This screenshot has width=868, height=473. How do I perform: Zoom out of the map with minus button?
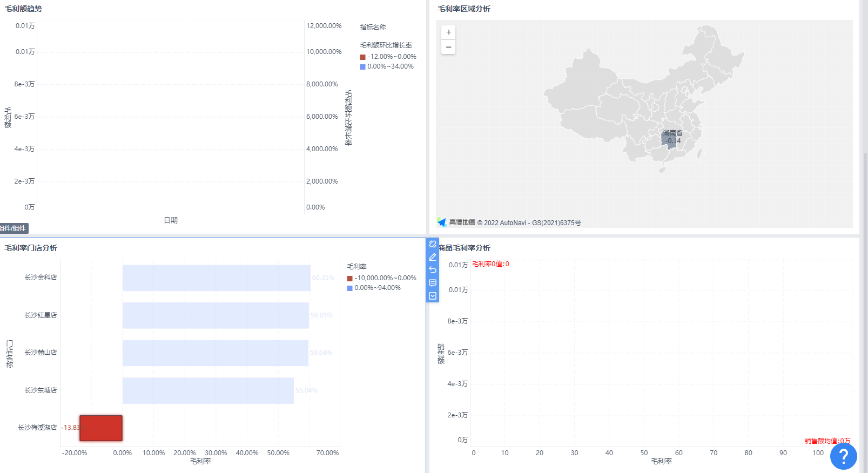[x=448, y=47]
